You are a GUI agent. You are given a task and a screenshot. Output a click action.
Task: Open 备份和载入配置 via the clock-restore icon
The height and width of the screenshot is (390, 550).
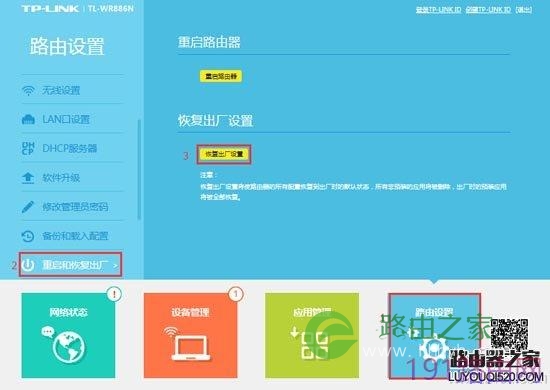28,236
